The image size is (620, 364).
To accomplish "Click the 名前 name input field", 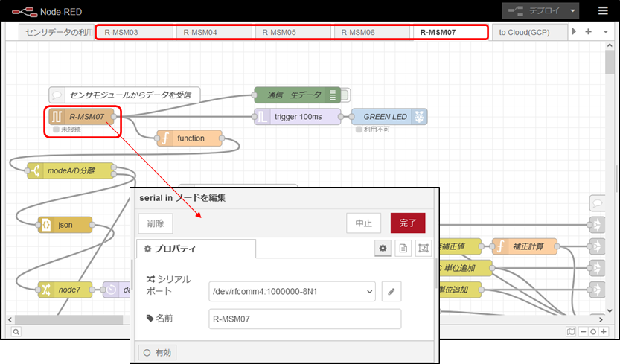I will [304, 319].
